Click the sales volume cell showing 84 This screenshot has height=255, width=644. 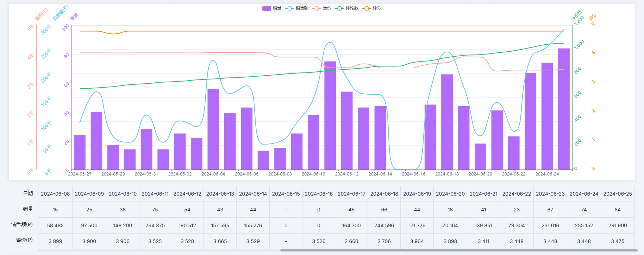click(x=618, y=210)
